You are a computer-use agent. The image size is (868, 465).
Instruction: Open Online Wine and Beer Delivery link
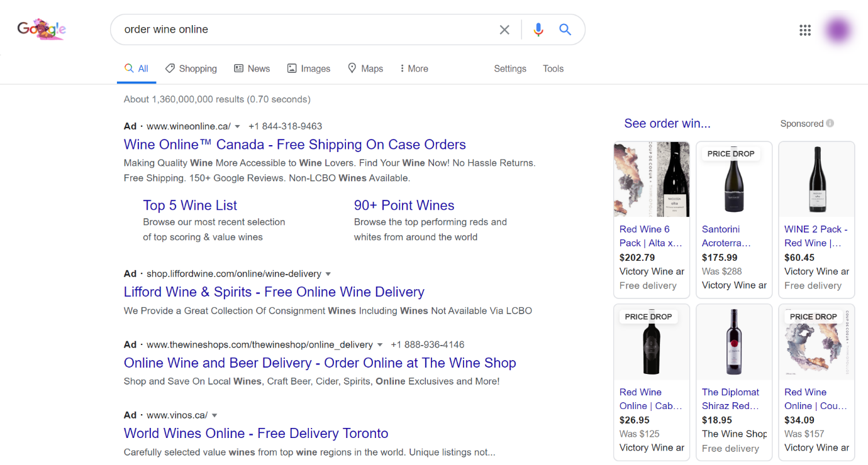(320, 363)
